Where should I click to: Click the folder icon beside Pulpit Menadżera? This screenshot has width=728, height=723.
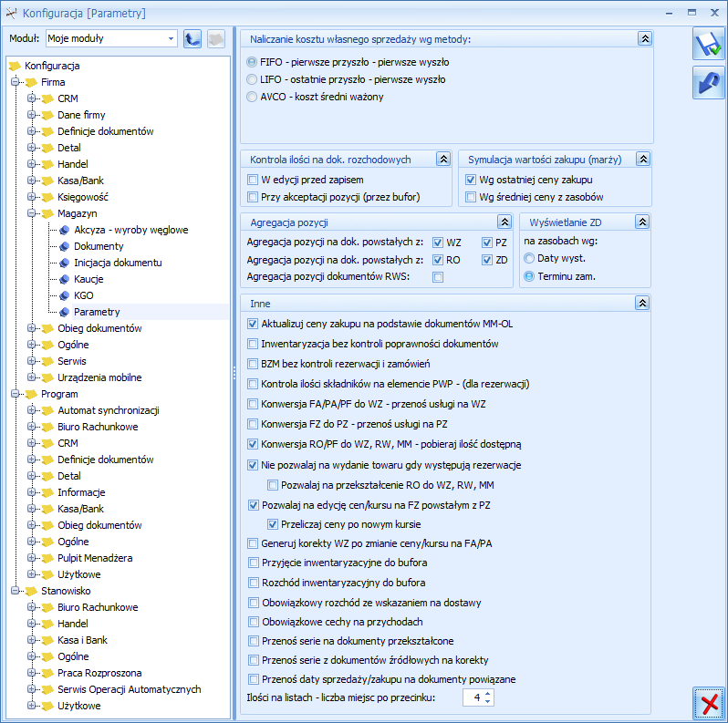click(x=47, y=558)
